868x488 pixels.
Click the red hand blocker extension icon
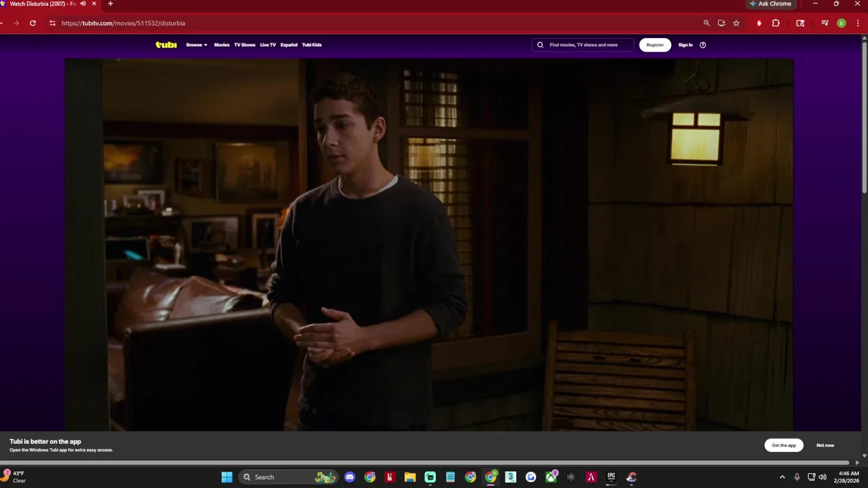[759, 23]
